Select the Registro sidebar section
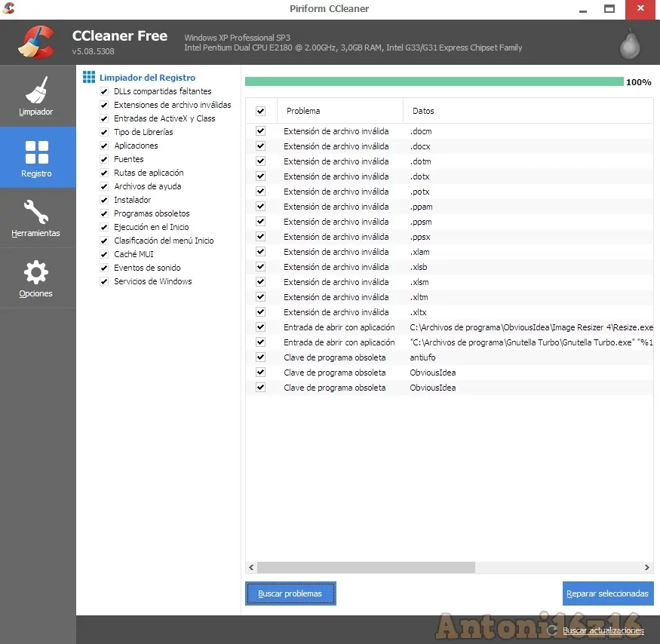The height and width of the screenshot is (644, 660). point(37,158)
